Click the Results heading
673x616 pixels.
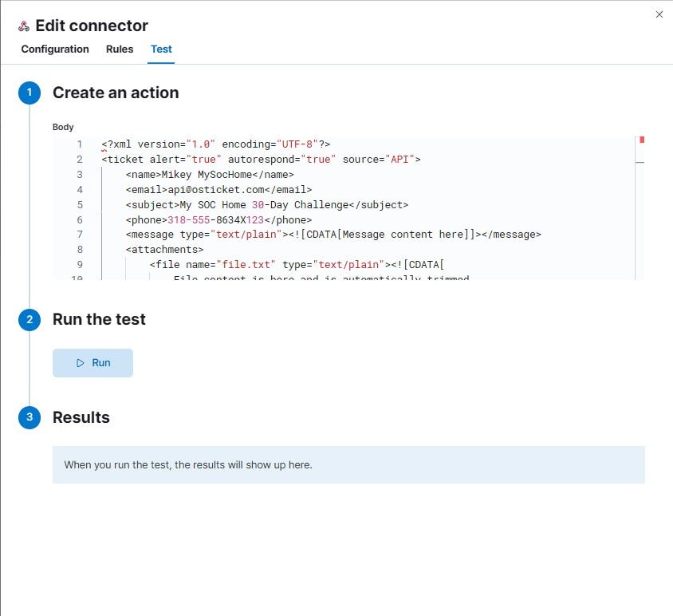click(x=81, y=417)
